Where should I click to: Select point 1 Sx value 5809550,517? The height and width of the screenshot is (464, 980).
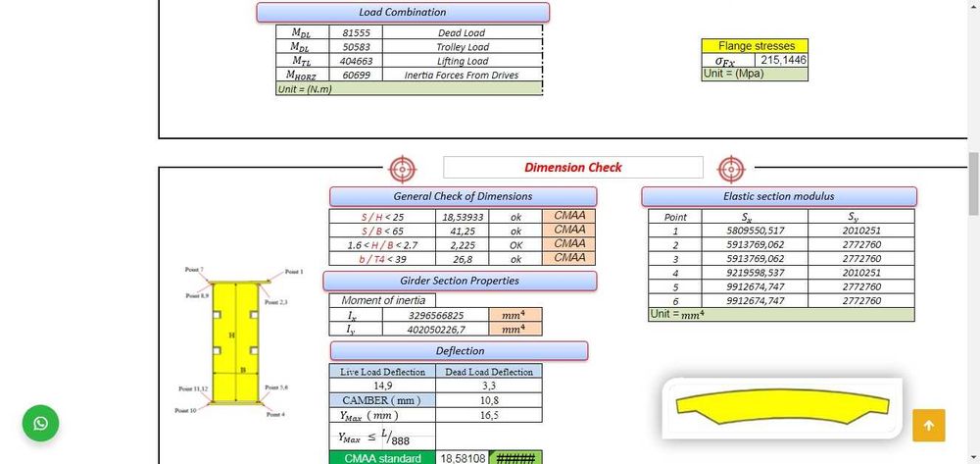click(x=755, y=231)
